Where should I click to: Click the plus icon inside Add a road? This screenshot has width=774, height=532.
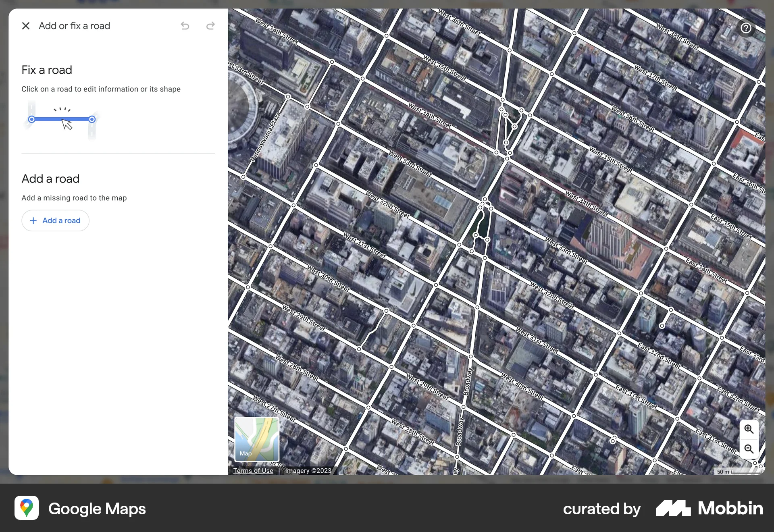pos(34,220)
